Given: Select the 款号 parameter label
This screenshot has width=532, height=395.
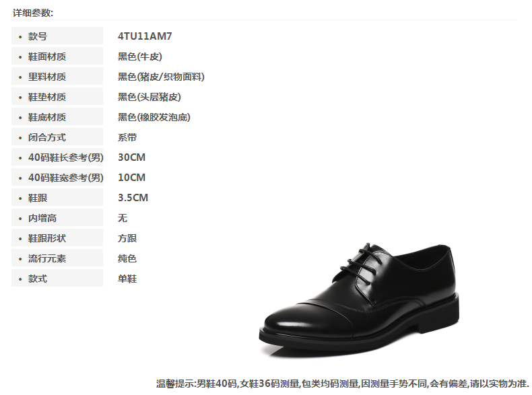Looking at the screenshot, I should point(57,36).
